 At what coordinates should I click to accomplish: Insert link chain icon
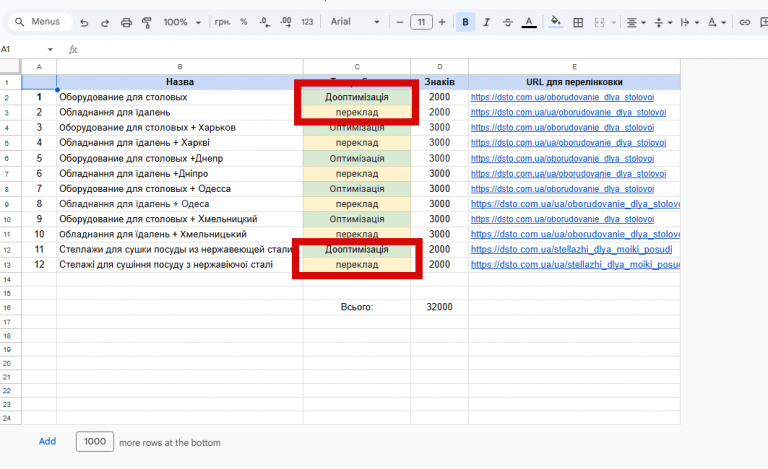click(x=744, y=22)
